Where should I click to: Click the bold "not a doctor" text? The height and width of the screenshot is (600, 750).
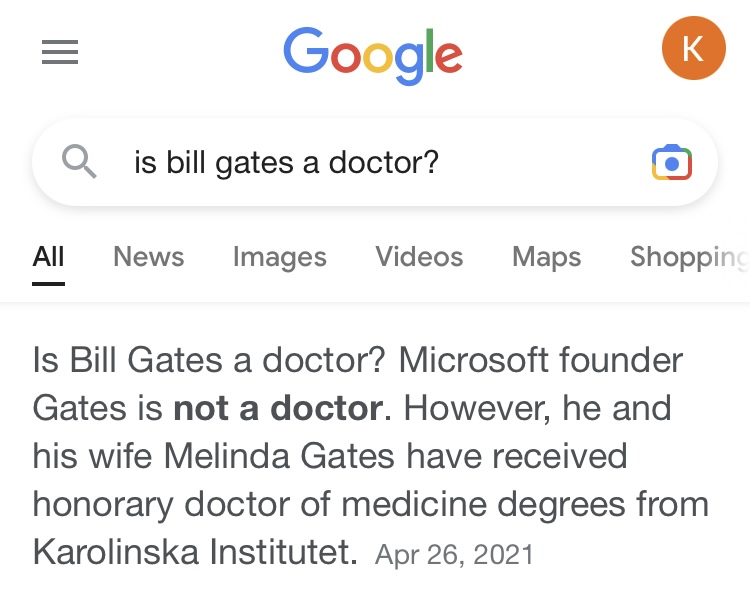click(x=278, y=409)
